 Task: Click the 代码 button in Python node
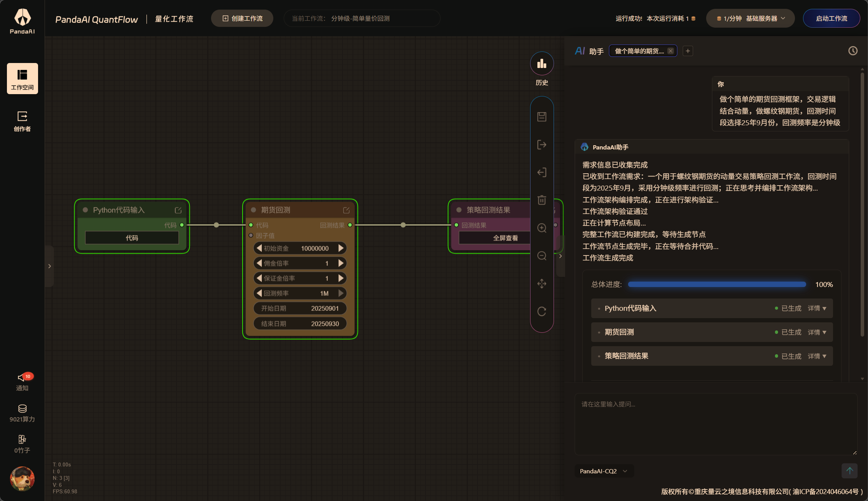132,238
